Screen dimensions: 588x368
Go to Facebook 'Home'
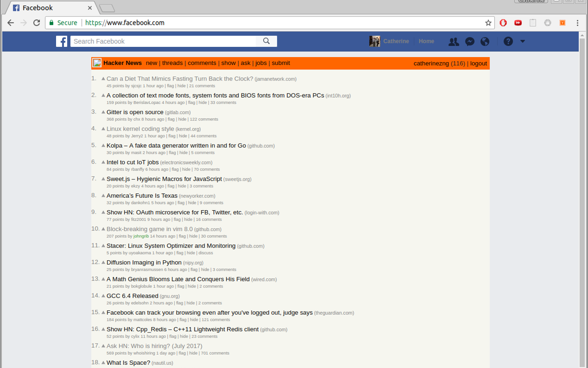tap(426, 41)
